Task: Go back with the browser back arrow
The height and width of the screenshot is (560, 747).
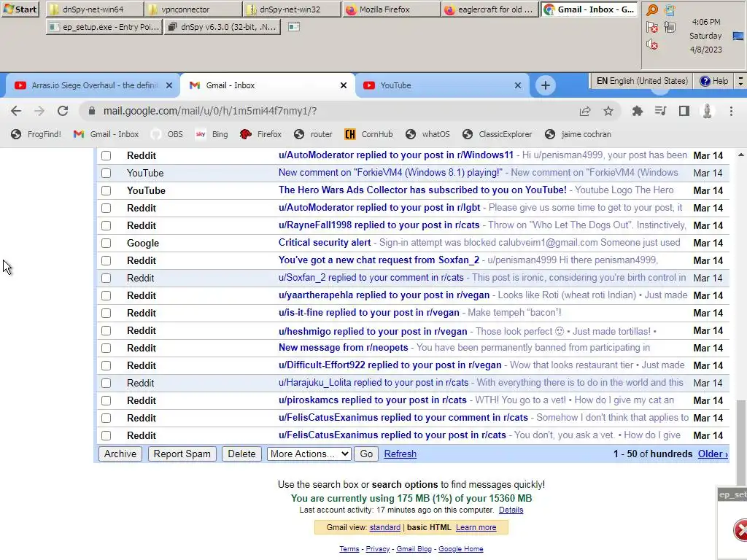Action: [16, 111]
